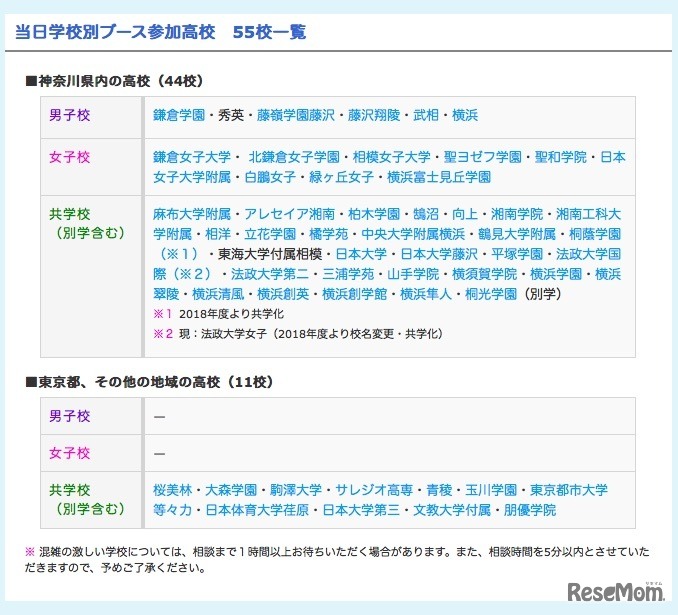The width and height of the screenshot is (678, 615).
Task: Select the 相洋 link
Action: 218,234
